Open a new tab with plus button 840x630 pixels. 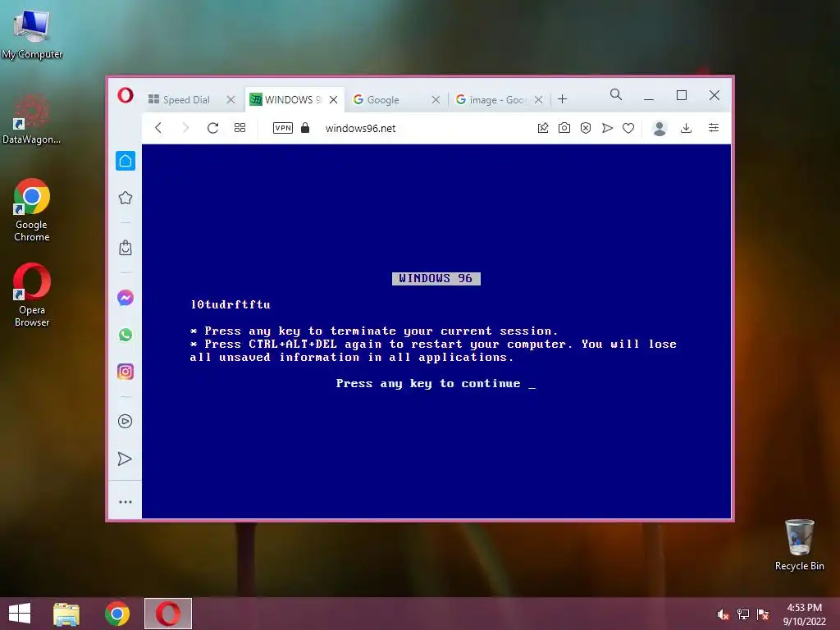[x=562, y=99]
